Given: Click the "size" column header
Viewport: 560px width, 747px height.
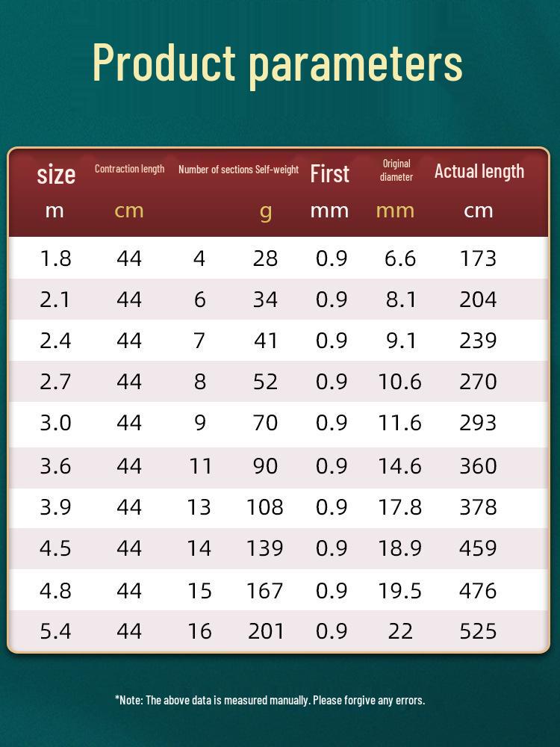Looking at the screenshot, I should coord(56,174).
